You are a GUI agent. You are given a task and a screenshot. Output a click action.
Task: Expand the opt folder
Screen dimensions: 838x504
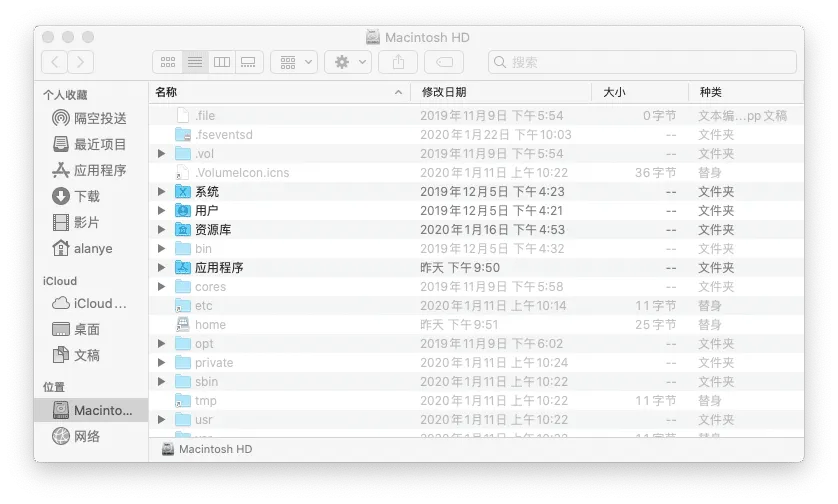tap(161, 344)
